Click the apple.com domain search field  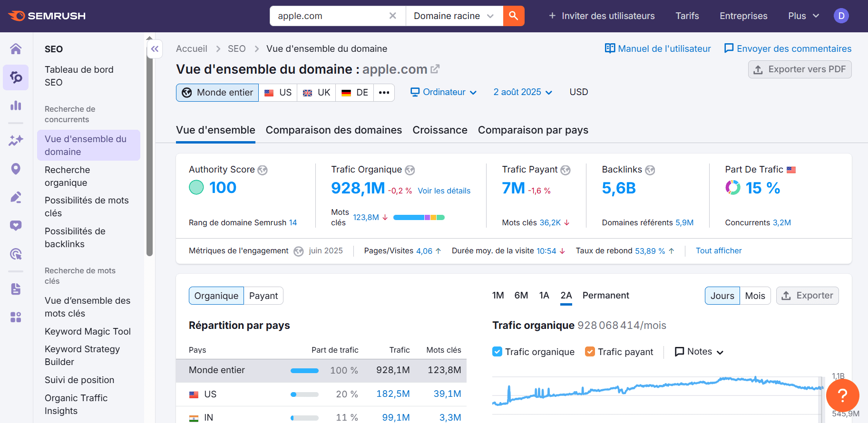(x=328, y=16)
